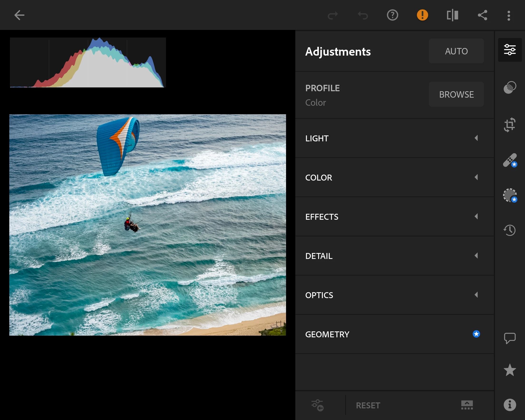Open the help question mark icon
Screen dimensions: 525x420
(x=392, y=15)
